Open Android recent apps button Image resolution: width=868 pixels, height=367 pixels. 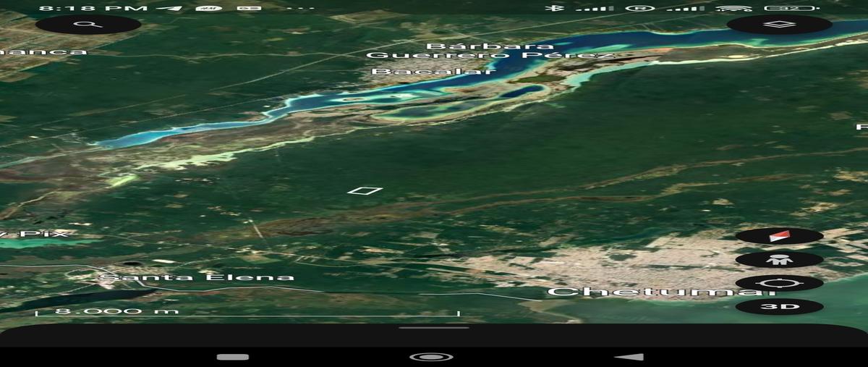(x=232, y=357)
